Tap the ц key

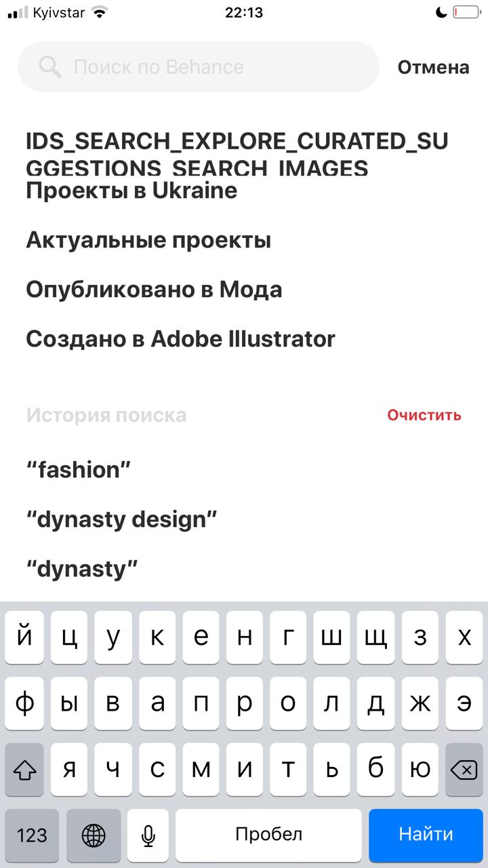68,638
